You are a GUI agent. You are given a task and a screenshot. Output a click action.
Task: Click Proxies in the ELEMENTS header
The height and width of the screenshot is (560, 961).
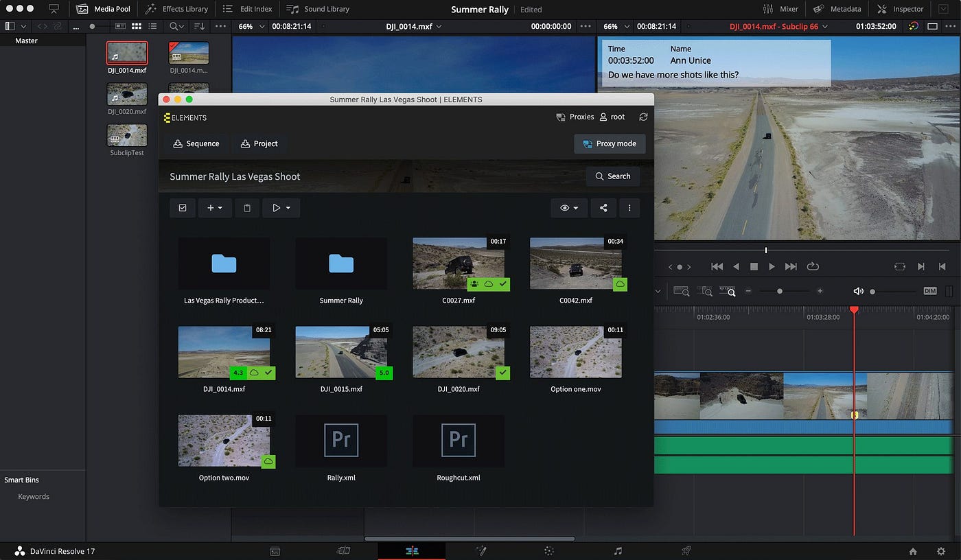pos(575,117)
